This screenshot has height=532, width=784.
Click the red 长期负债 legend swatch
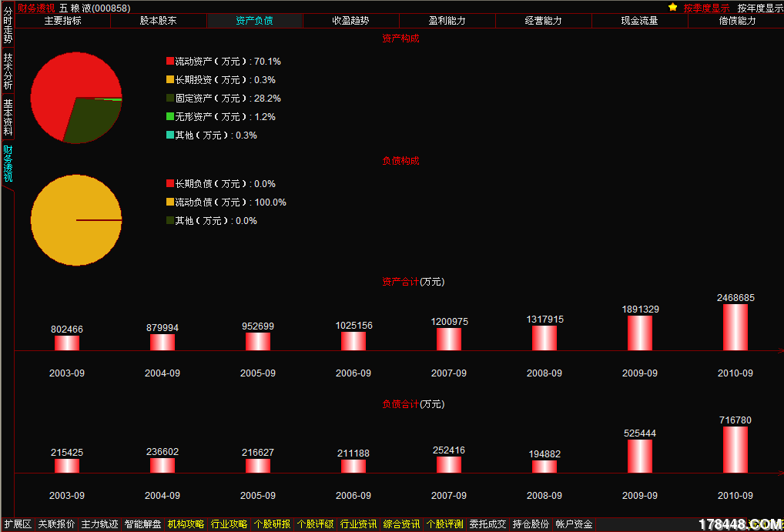tap(170, 183)
